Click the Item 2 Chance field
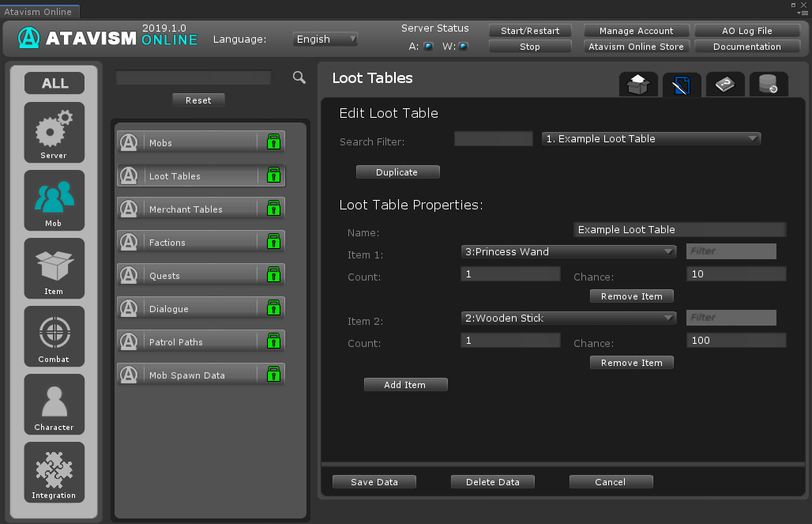Image resolution: width=812 pixels, height=524 pixels. pyautogui.click(x=735, y=340)
